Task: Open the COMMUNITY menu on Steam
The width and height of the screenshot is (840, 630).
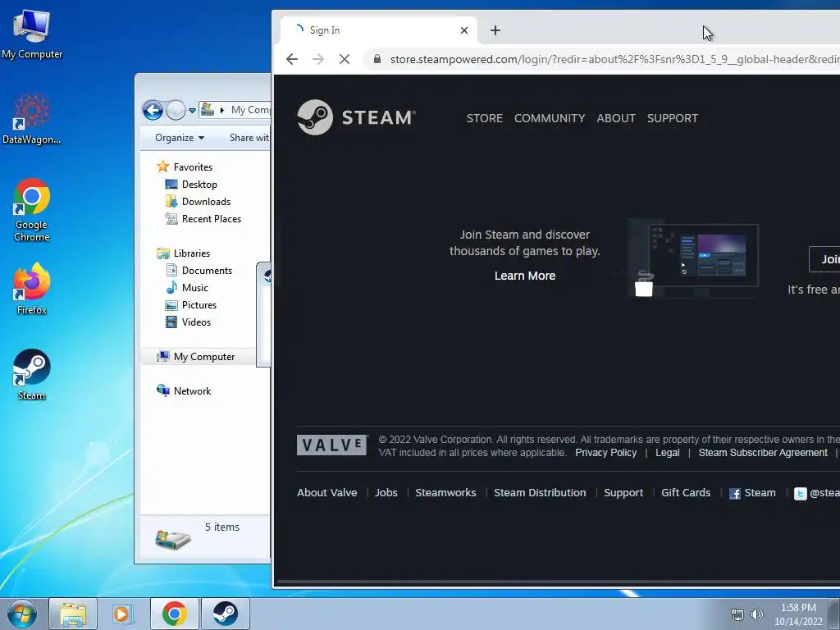Action: [x=550, y=118]
